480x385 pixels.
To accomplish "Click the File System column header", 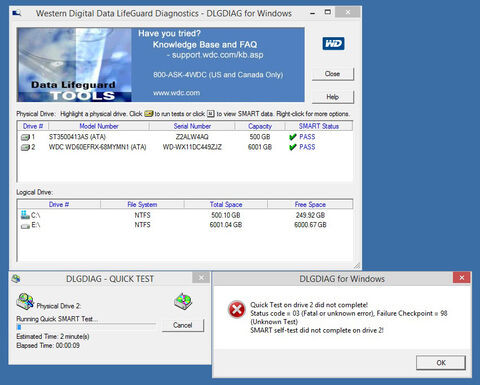I will point(142,204).
